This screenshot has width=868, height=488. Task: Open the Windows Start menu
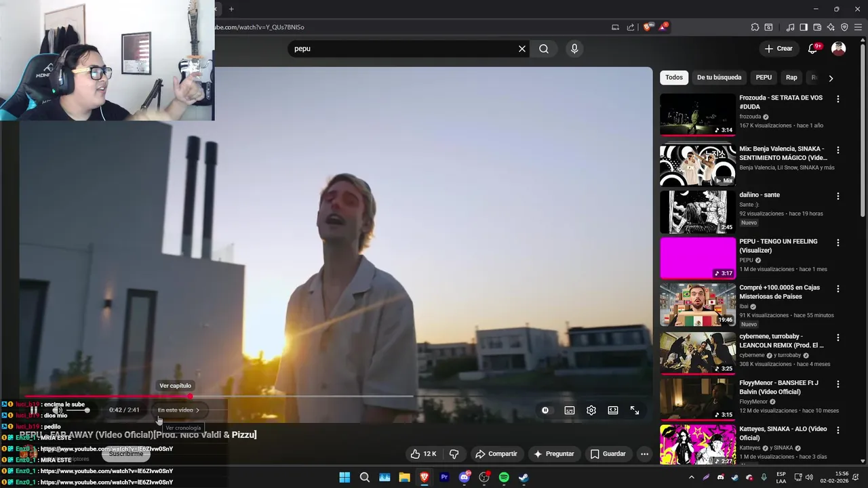click(344, 477)
